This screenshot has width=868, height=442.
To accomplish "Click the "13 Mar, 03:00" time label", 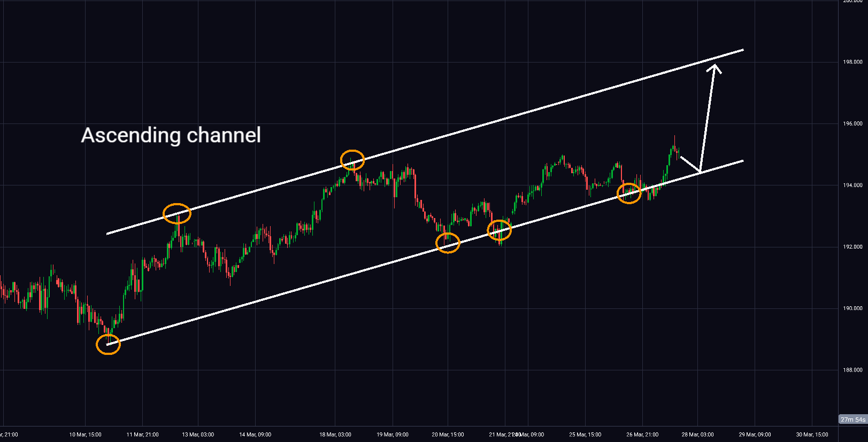I will pyautogui.click(x=198, y=435).
